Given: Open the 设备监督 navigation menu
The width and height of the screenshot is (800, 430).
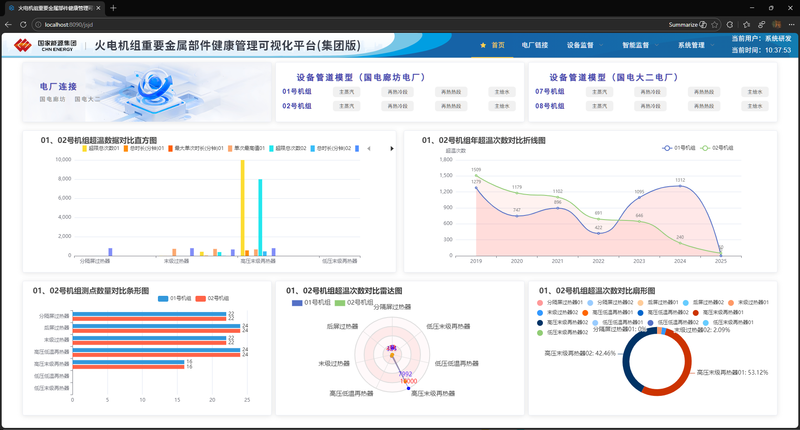Looking at the screenshot, I should [x=580, y=45].
